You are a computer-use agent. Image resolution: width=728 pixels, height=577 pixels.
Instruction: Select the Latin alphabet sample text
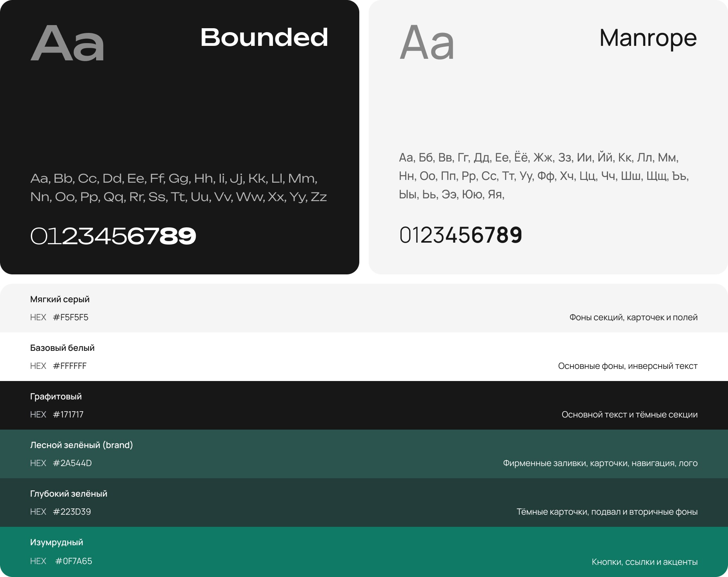point(178,187)
